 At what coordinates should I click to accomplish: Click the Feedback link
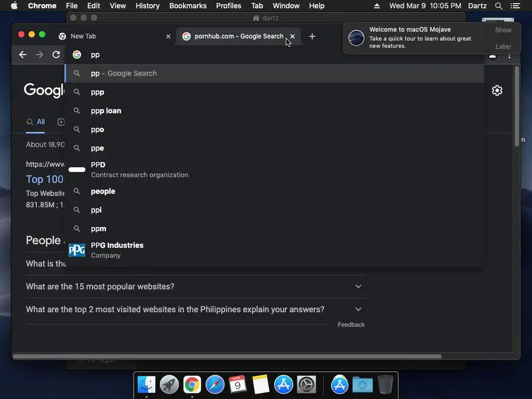point(351,325)
